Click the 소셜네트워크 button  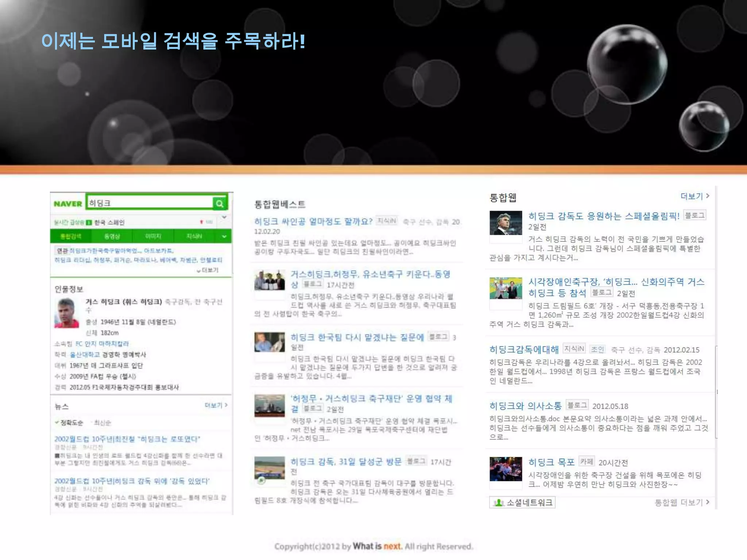(x=522, y=502)
